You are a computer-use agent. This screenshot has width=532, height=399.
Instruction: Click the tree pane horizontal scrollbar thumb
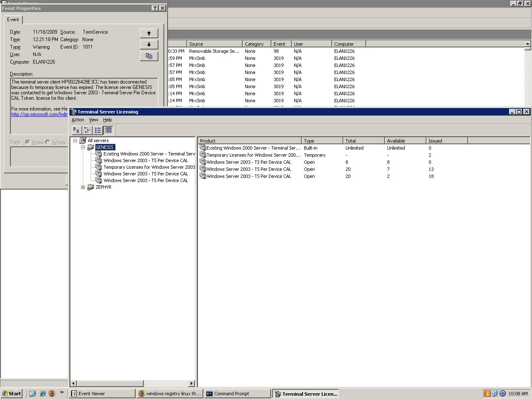tap(110, 383)
